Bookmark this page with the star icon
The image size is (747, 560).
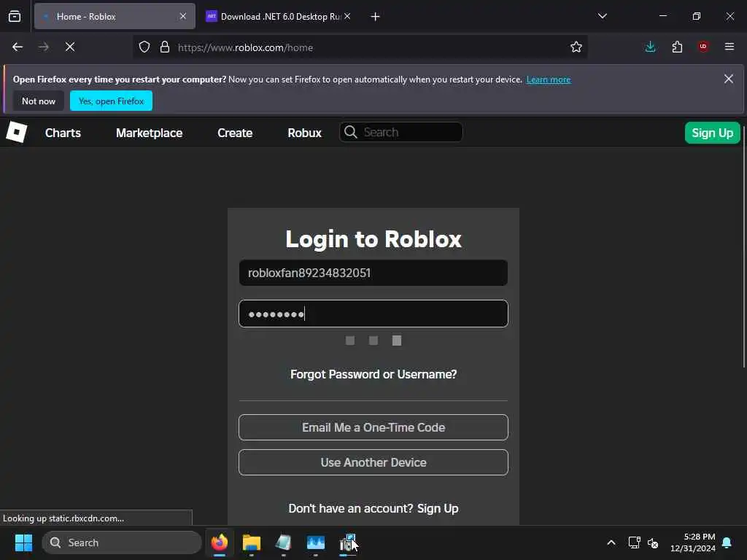click(x=576, y=47)
